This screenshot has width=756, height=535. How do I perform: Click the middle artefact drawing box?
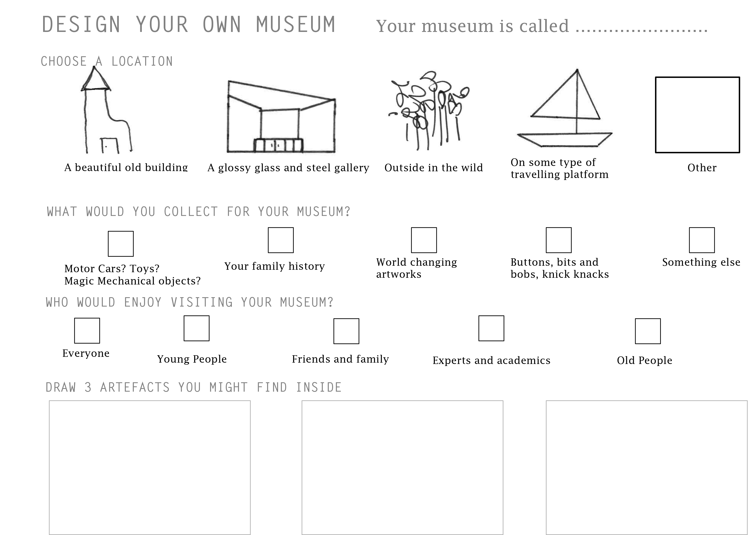point(402,468)
